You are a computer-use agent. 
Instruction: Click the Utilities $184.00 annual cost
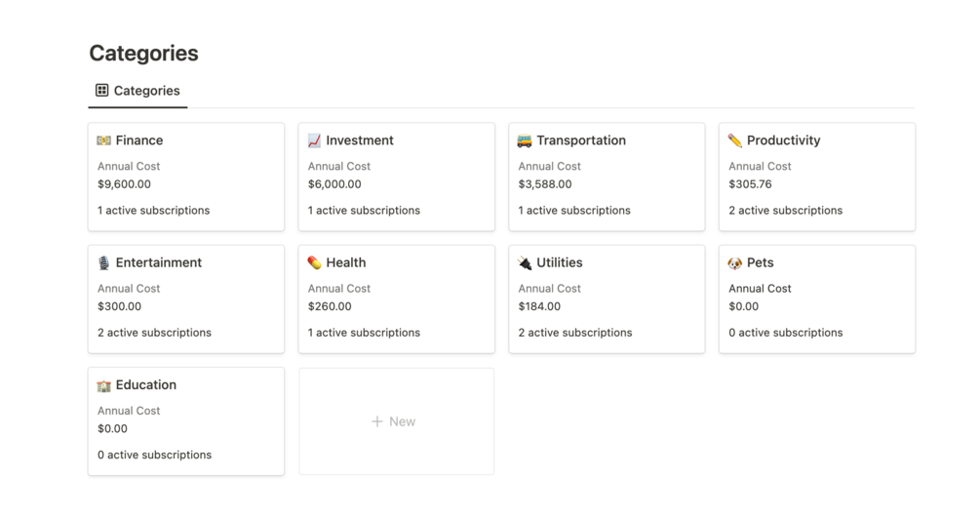tap(539, 306)
